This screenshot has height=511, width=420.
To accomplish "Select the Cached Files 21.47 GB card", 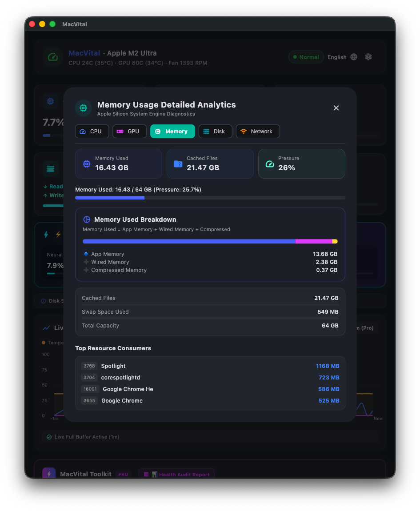I will tap(210, 164).
